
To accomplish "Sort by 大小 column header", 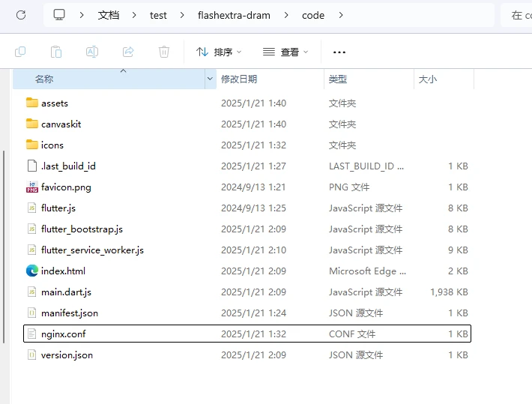I will click(444, 79).
